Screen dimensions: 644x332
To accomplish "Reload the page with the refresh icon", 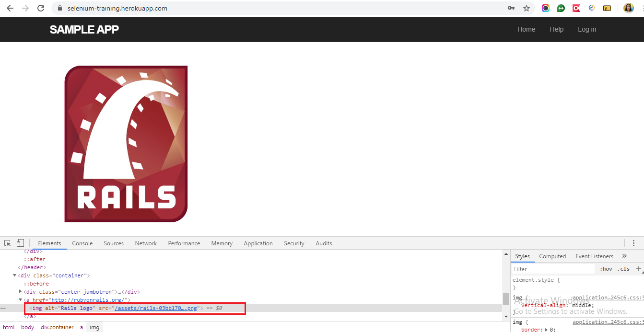I will click(41, 8).
